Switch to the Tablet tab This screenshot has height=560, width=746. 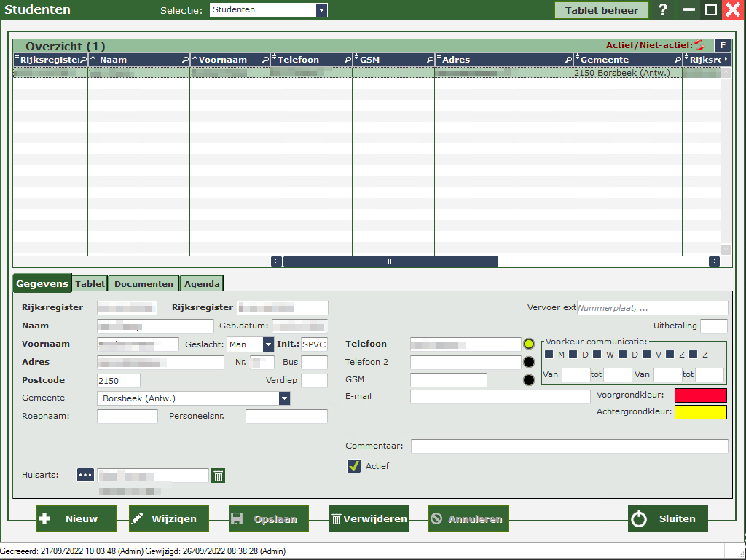90,284
